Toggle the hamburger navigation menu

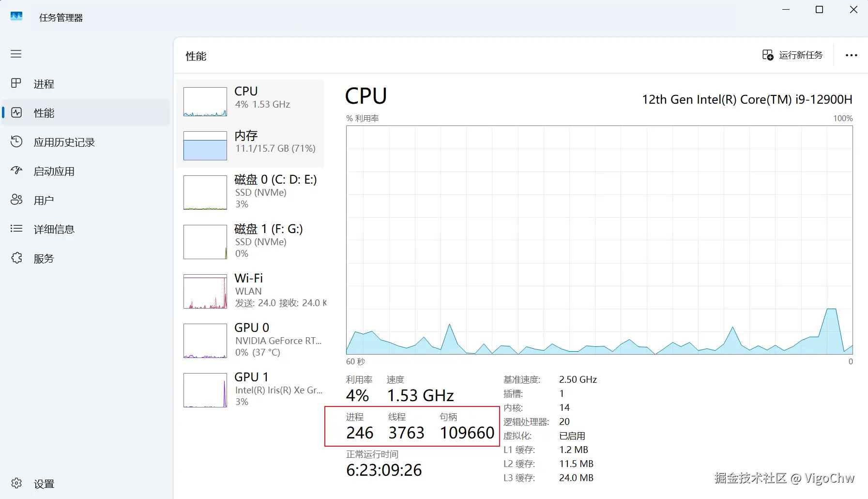pos(16,54)
